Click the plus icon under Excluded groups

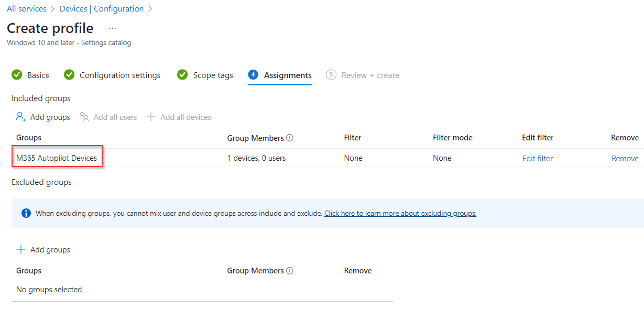pos(21,250)
